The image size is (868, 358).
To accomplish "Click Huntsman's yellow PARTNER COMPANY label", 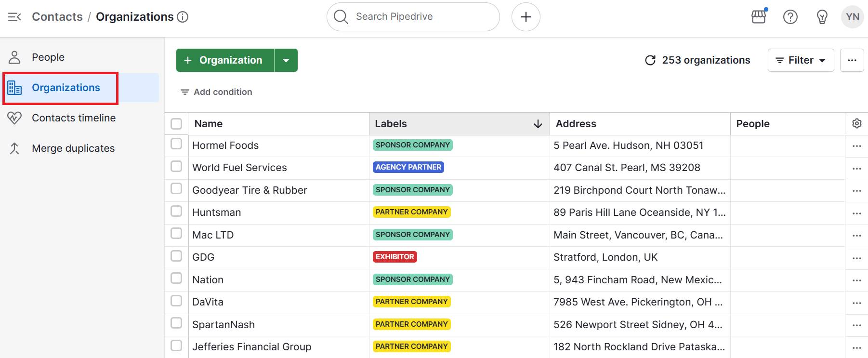I will click(411, 212).
